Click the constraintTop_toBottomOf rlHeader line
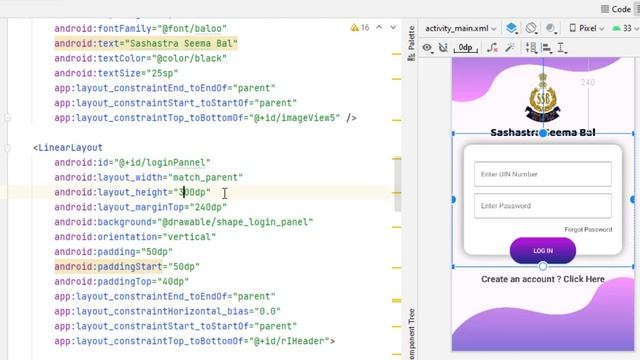 pyautogui.click(x=194, y=341)
